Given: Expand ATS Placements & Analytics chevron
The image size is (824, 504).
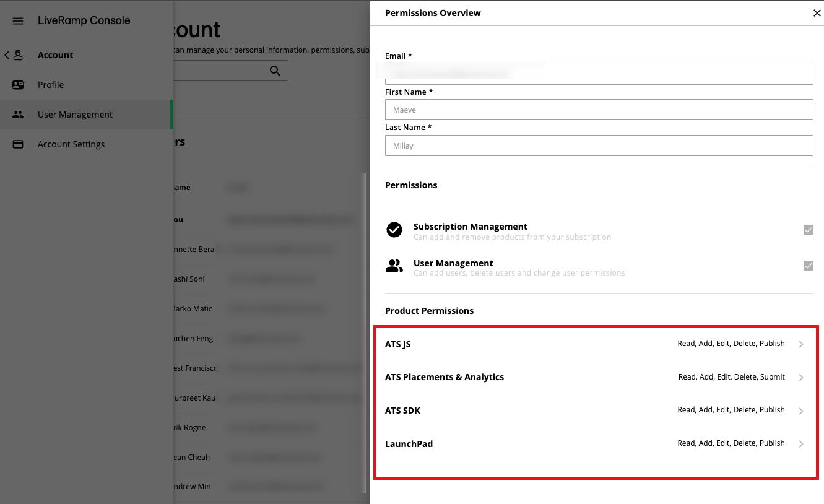Looking at the screenshot, I should coord(801,378).
